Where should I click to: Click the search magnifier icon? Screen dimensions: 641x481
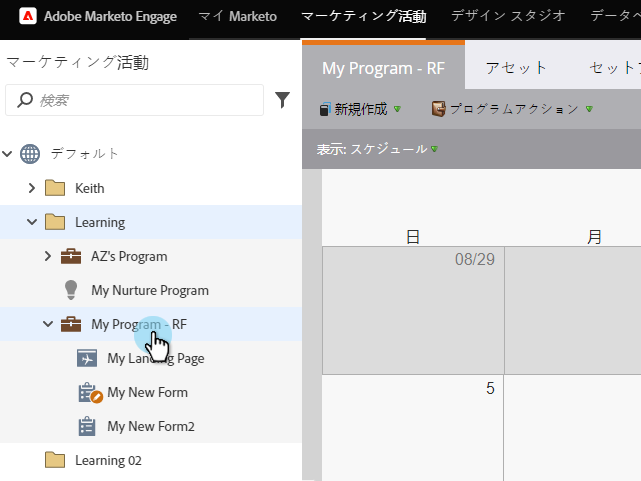pos(25,100)
